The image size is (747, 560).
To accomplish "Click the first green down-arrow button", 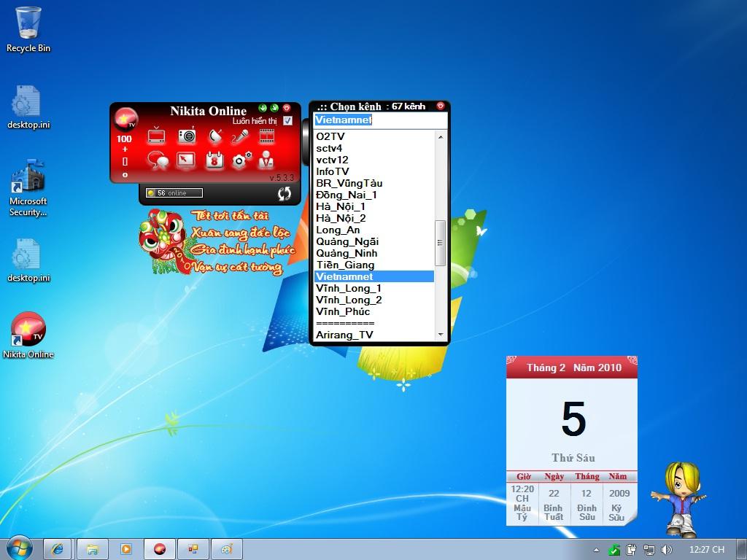I will pyautogui.click(x=263, y=108).
